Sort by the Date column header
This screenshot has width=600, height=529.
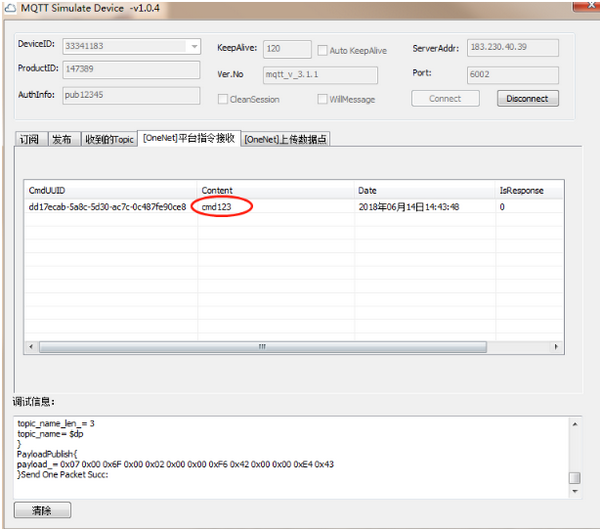point(424,190)
